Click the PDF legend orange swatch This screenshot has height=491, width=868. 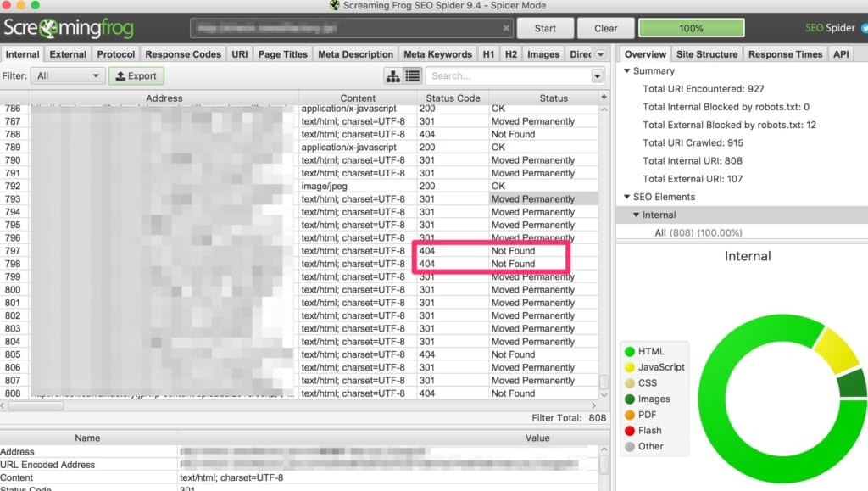click(630, 415)
